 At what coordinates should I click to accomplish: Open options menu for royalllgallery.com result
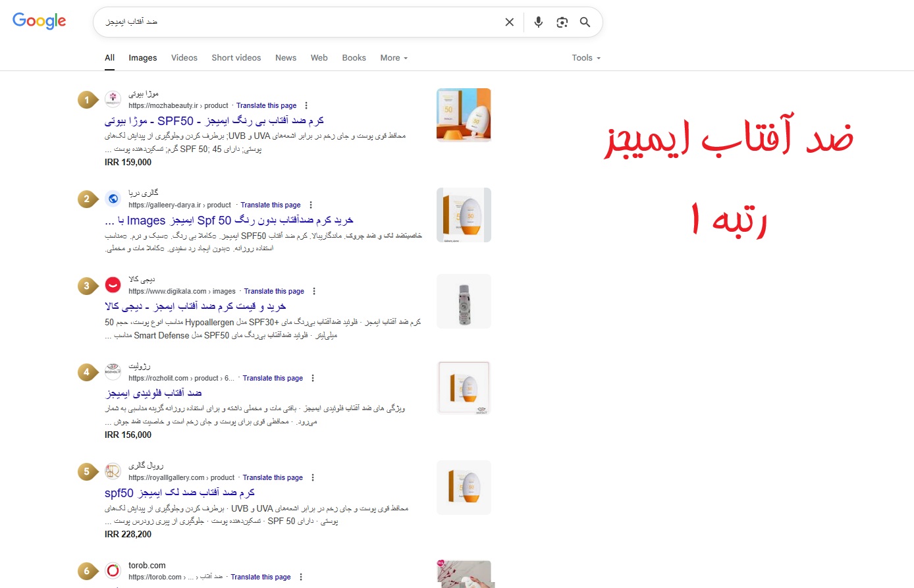[x=313, y=477]
